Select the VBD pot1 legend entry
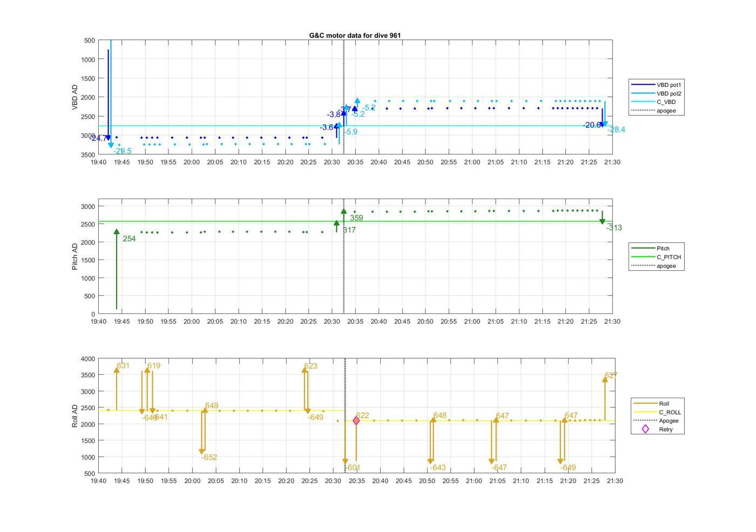Image resolution: width=756 pixels, height=532 pixels. pos(656,85)
